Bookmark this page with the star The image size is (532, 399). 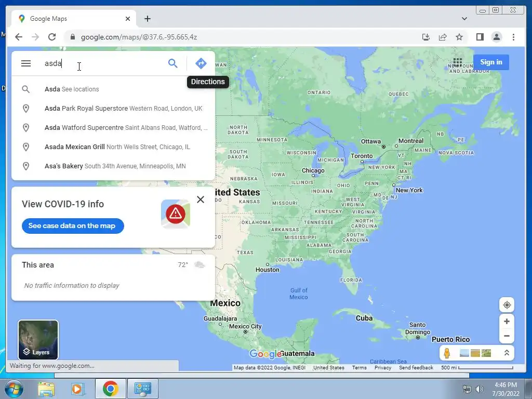coord(459,37)
